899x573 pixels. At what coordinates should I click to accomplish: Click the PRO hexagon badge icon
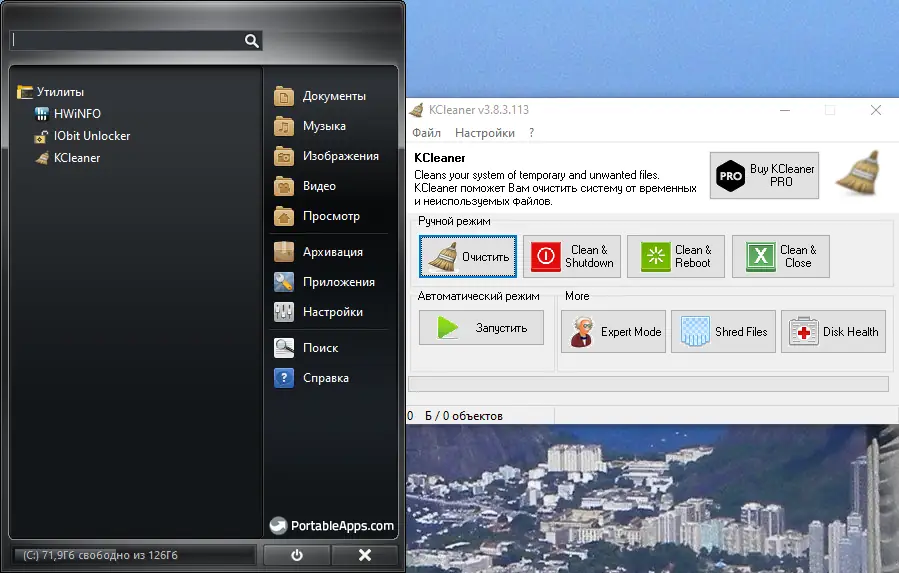pos(730,176)
